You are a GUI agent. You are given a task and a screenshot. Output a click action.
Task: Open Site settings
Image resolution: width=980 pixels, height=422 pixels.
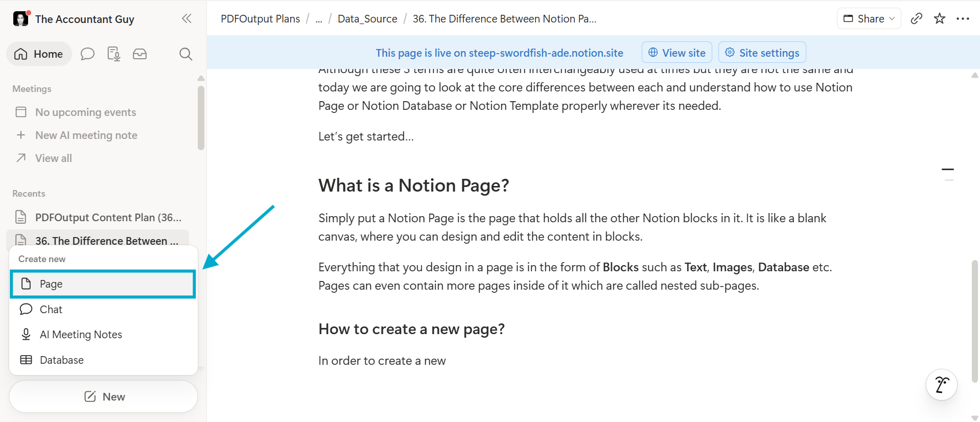click(x=762, y=53)
